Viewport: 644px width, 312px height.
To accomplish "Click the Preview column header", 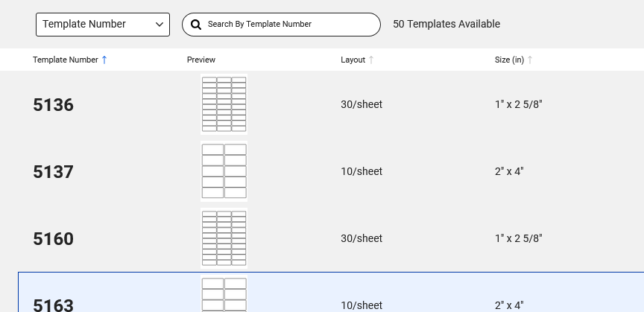I will click(x=201, y=60).
